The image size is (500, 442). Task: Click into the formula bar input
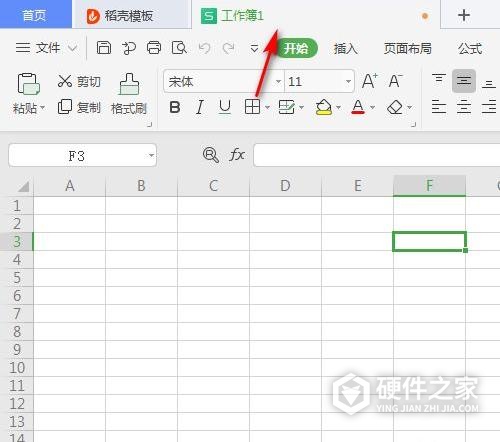(377, 155)
